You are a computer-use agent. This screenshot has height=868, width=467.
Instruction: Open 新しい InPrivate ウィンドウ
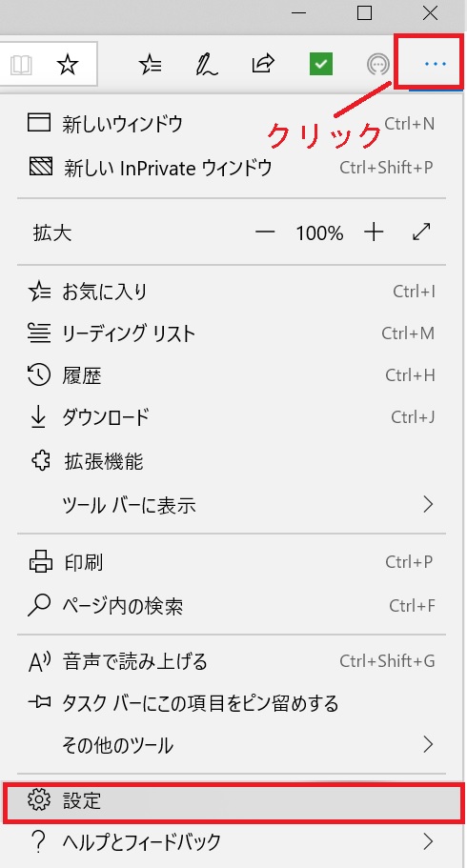232,167
